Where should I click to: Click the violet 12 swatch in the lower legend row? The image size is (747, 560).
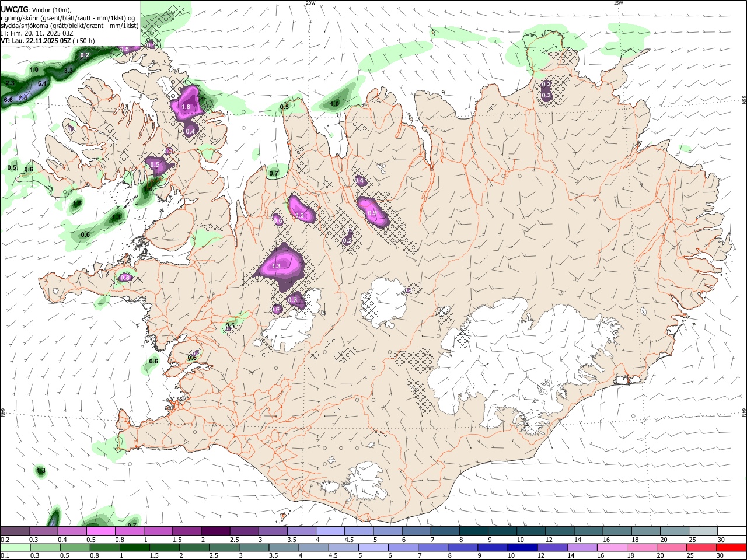click(x=553, y=548)
